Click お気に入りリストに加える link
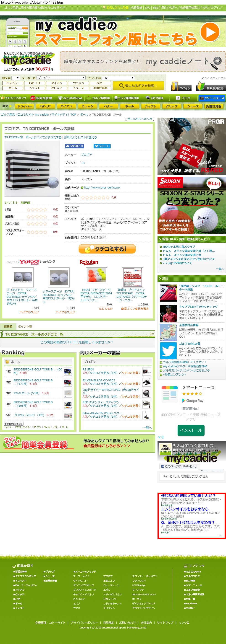Screen dimensions: 226x644 click(80, 137)
